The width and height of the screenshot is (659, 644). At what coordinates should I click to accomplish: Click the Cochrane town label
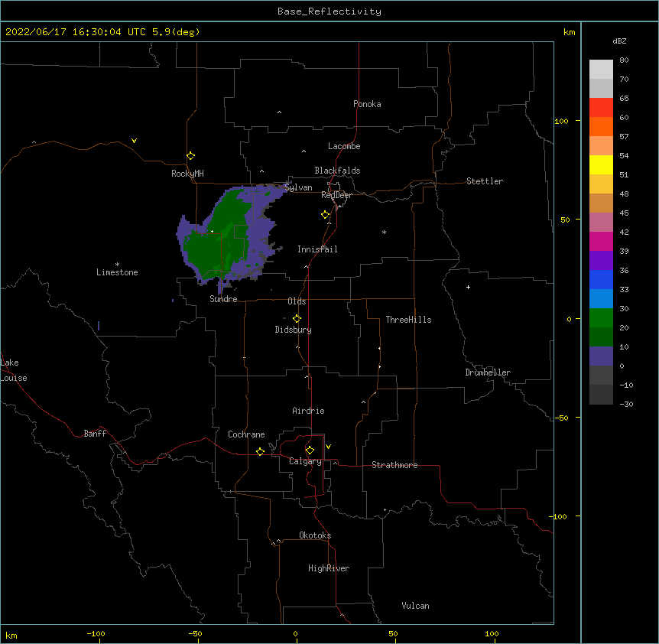pyautogui.click(x=246, y=434)
